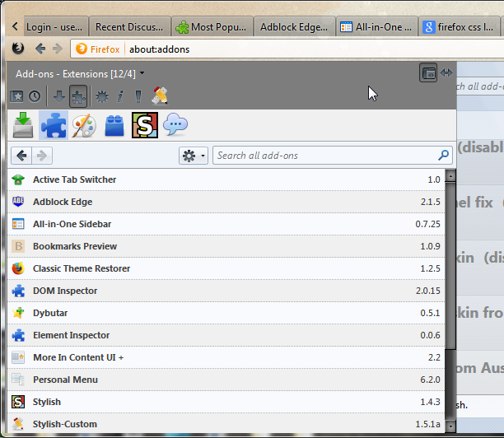The height and width of the screenshot is (438, 504).
Task: Open the bookmarks sidebar panel icon
Action: [16, 96]
